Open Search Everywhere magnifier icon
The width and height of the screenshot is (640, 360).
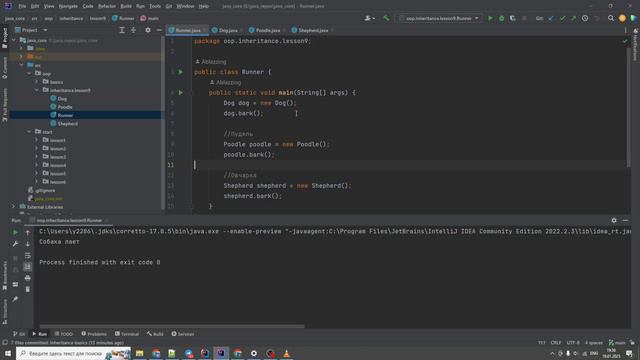pos(611,18)
